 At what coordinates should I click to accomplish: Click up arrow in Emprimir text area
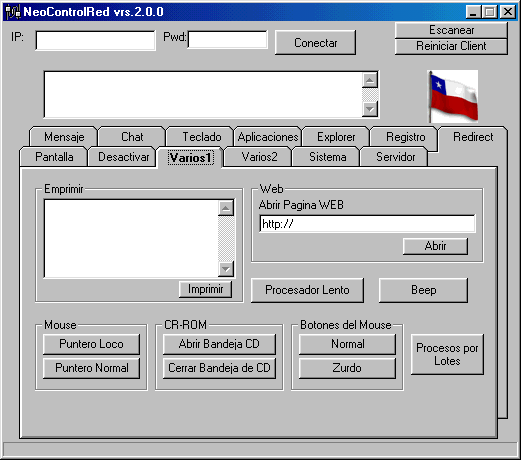point(226,208)
